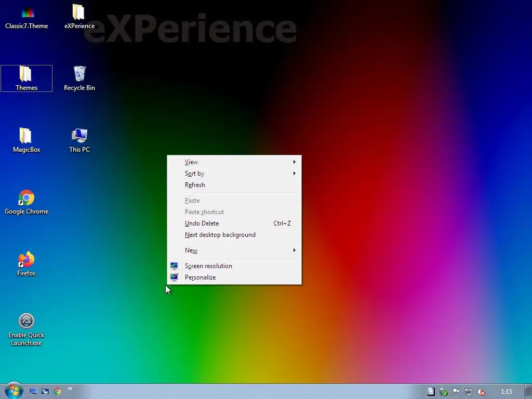Open the Start menu orb

tap(14, 391)
